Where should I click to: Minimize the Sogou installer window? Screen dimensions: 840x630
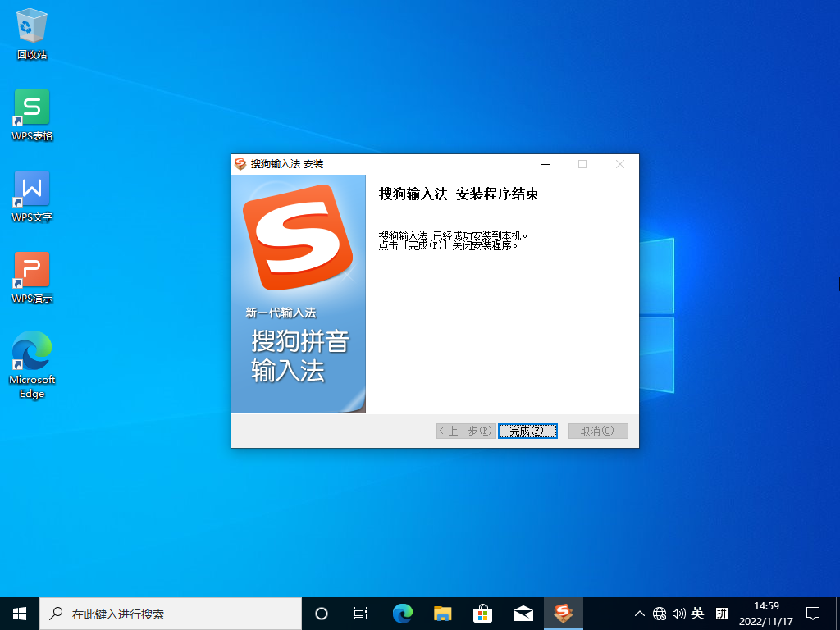tap(546, 164)
